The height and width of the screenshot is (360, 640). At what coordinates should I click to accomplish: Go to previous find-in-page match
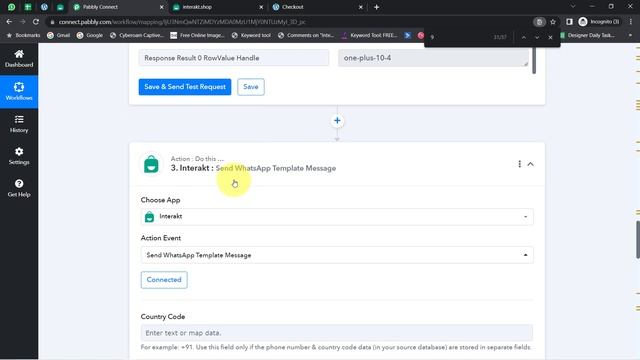pyautogui.click(x=524, y=37)
